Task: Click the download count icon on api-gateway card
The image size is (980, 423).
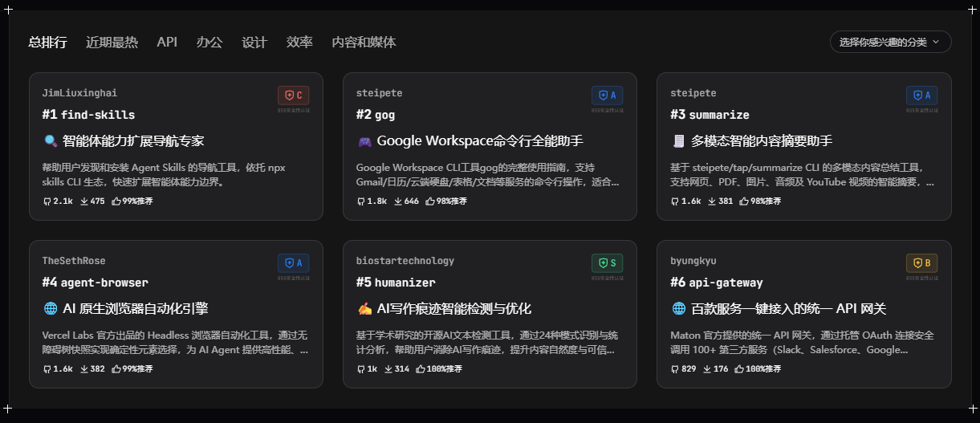Action: [x=707, y=369]
